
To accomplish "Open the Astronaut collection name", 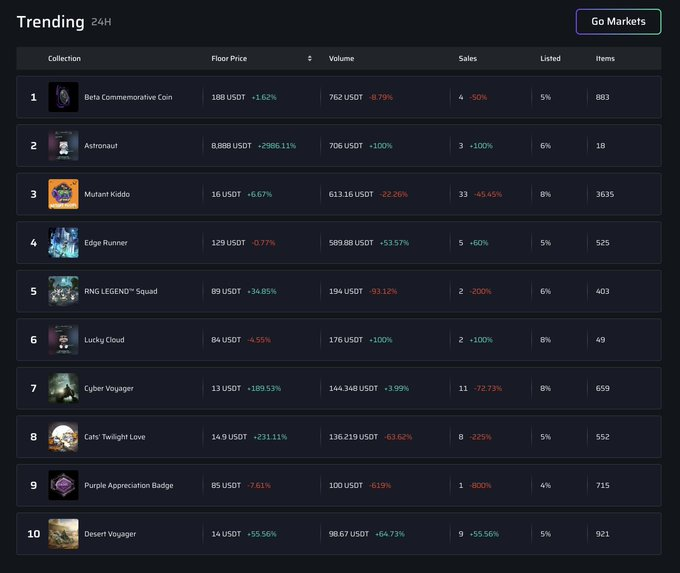I will click(x=101, y=146).
